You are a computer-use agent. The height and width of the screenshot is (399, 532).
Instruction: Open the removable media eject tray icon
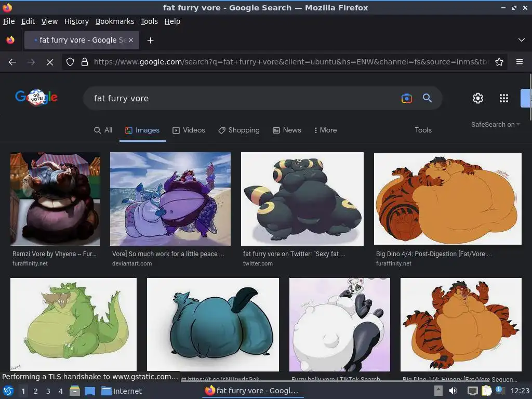click(438, 391)
